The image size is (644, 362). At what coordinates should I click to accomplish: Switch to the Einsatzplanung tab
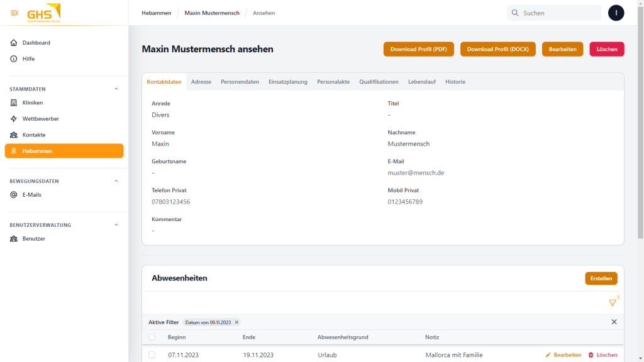pos(287,82)
